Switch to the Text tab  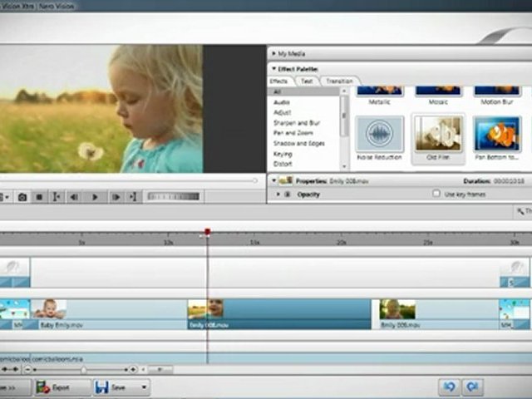click(x=307, y=81)
